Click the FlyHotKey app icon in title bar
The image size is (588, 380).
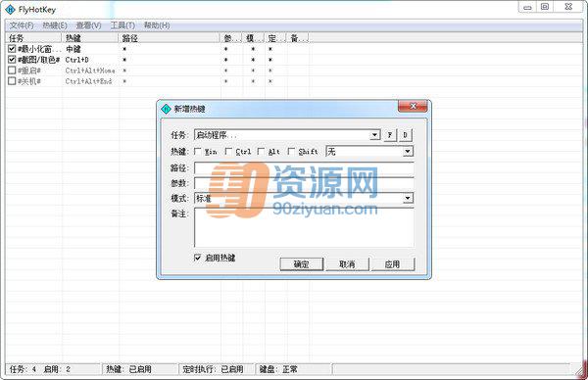tap(10, 10)
